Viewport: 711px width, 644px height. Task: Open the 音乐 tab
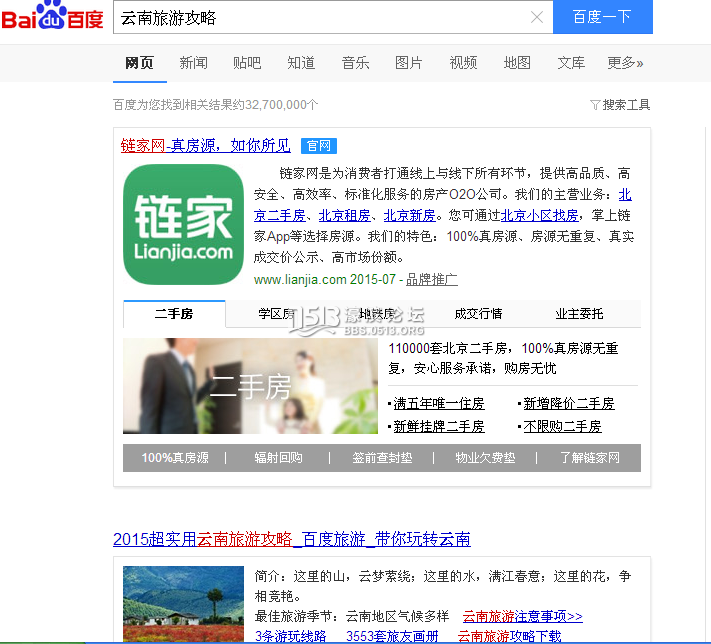tap(356, 63)
